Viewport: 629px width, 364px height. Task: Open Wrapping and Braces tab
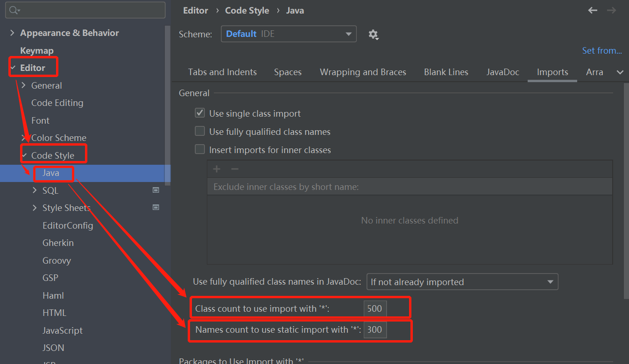(x=363, y=72)
